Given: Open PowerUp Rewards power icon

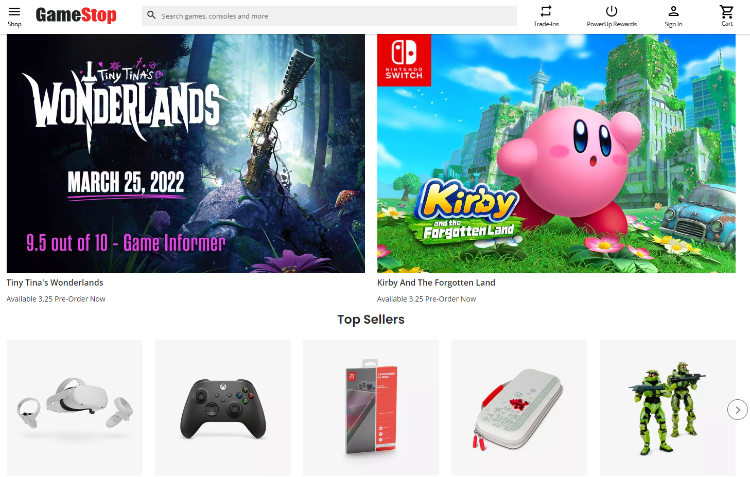Looking at the screenshot, I should pos(611,11).
